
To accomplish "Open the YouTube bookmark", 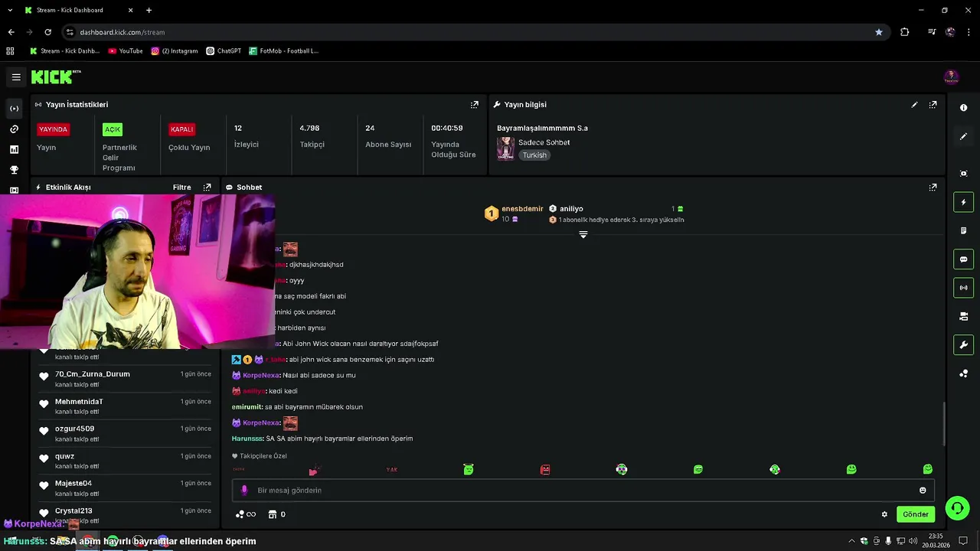I will pyautogui.click(x=126, y=51).
